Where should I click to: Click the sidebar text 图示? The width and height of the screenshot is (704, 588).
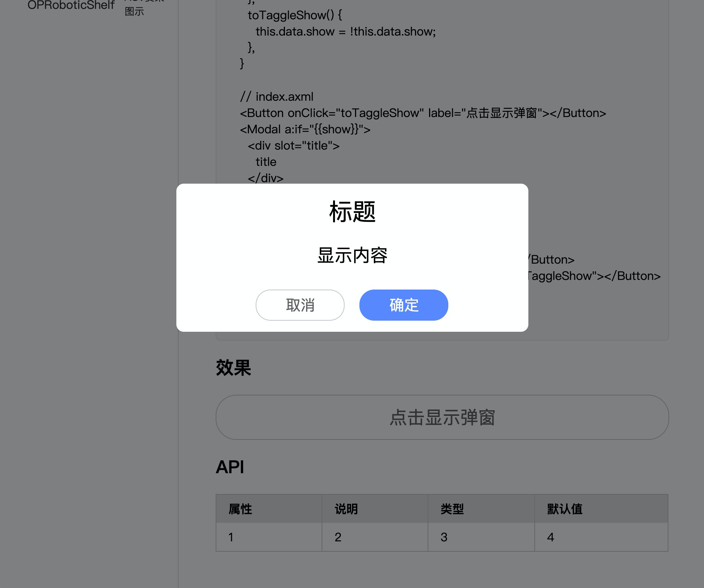(x=134, y=11)
